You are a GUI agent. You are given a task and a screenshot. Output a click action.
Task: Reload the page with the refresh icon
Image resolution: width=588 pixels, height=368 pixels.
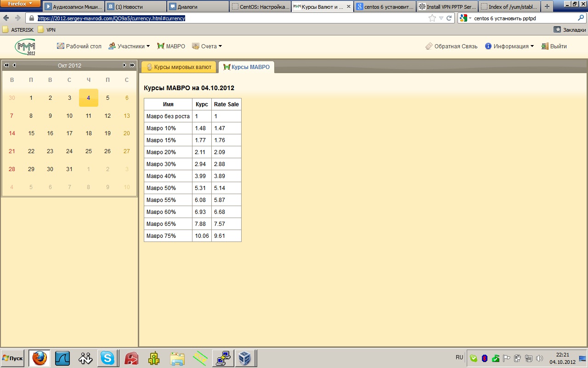[x=449, y=18]
